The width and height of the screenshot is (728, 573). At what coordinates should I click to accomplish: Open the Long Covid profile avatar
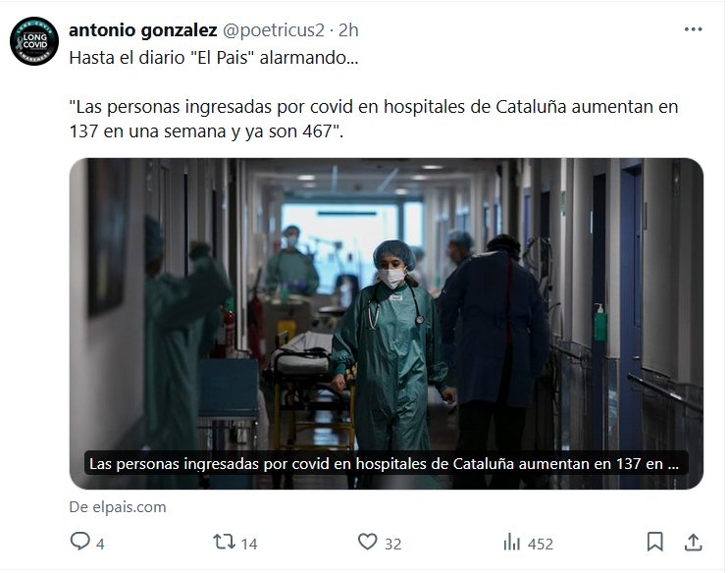pyautogui.click(x=34, y=41)
